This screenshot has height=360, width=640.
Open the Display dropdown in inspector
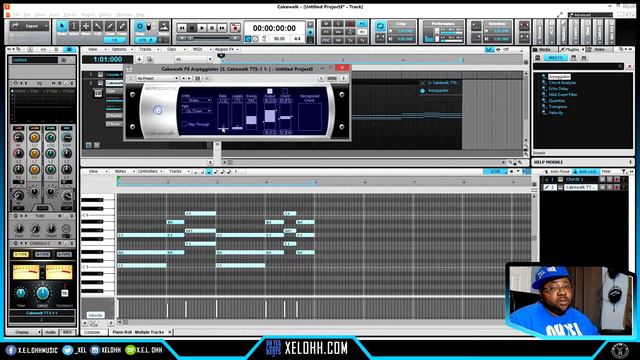click(x=24, y=332)
